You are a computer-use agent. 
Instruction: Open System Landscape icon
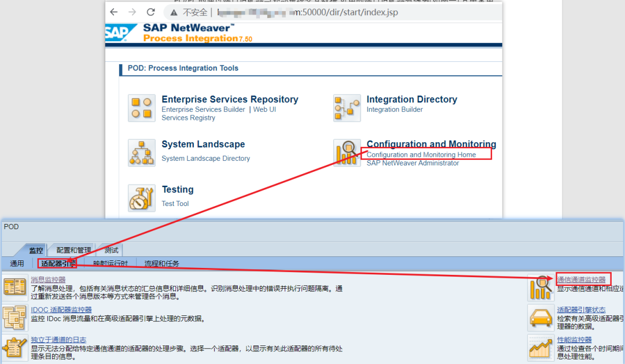coord(142,153)
